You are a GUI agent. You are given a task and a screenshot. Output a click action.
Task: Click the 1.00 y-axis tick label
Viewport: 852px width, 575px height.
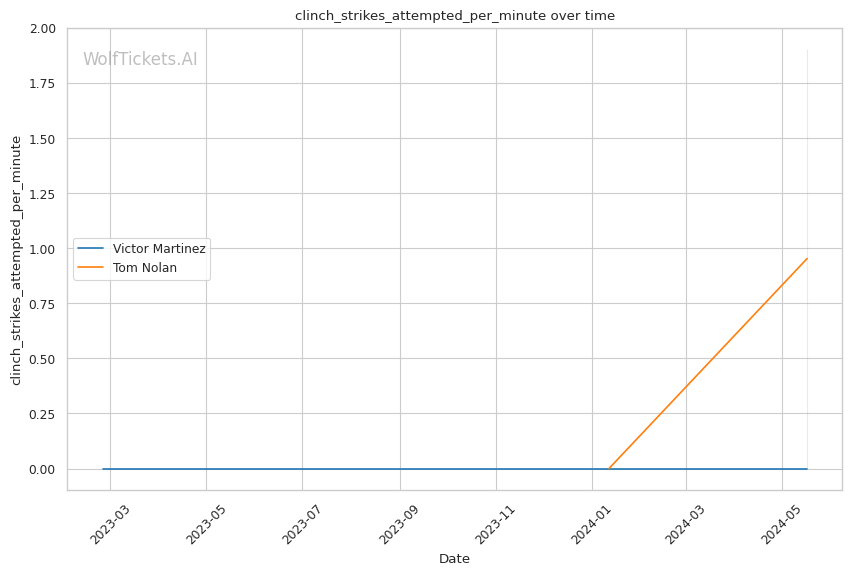pyautogui.click(x=42, y=248)
